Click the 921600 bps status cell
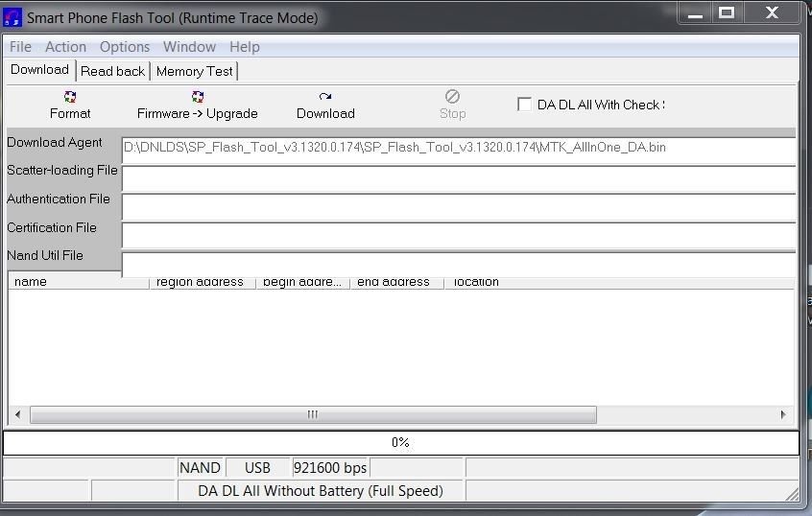Image resolution: width=812 pixels, height=516 pixels. tap(330, 468)
